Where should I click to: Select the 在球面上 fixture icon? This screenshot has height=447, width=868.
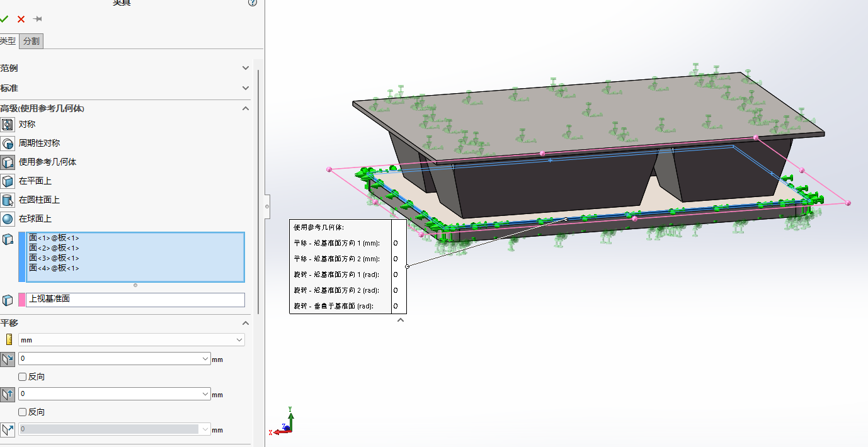tap(8, 218)
